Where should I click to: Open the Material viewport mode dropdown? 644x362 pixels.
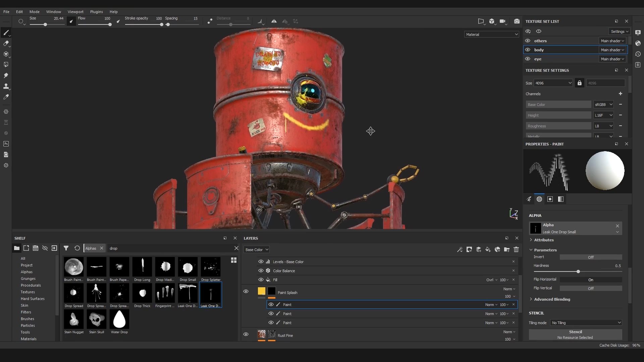[x=491, y=35]
